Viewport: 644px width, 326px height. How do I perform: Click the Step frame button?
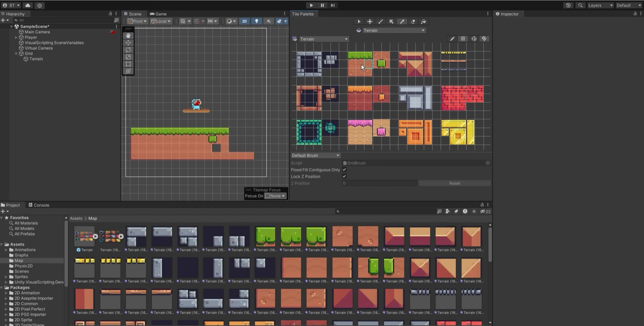(333, 5)
